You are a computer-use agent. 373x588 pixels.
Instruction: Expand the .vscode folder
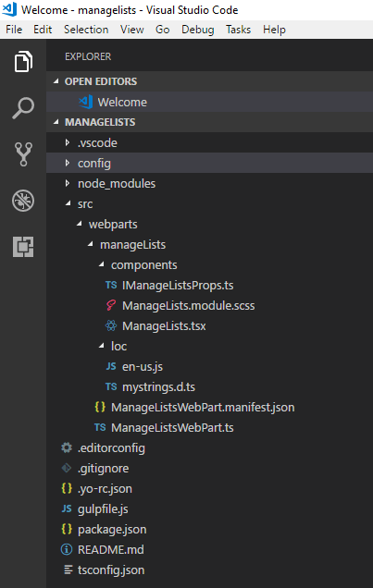tap(210, 143)
